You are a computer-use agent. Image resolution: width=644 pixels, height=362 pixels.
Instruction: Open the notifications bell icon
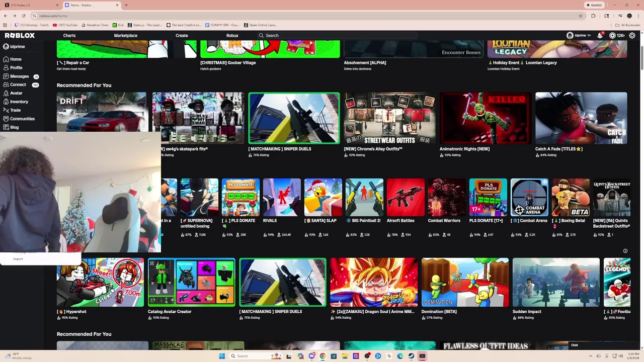click(x=600, y=35)
